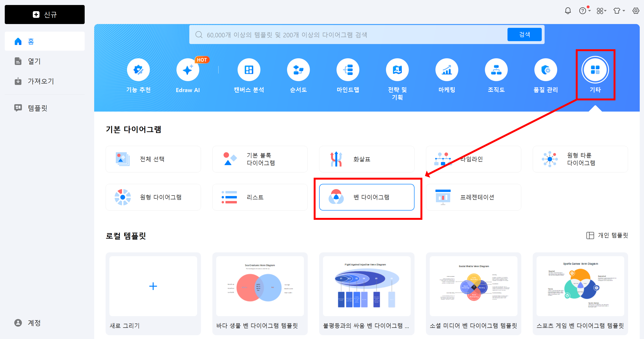Choose the 타임라인 timeline card
Image resolution: width=644 pixels, height=339 pixels.
click(473, 159)
